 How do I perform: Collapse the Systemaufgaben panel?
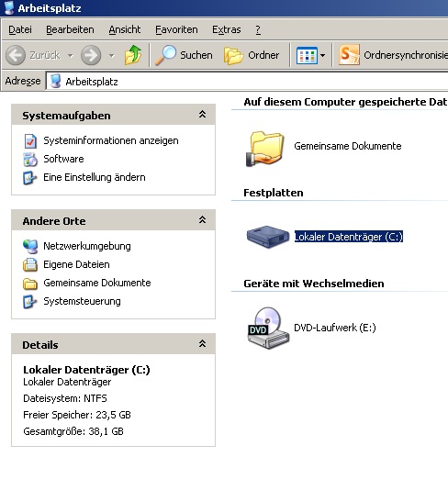[202, 115]
